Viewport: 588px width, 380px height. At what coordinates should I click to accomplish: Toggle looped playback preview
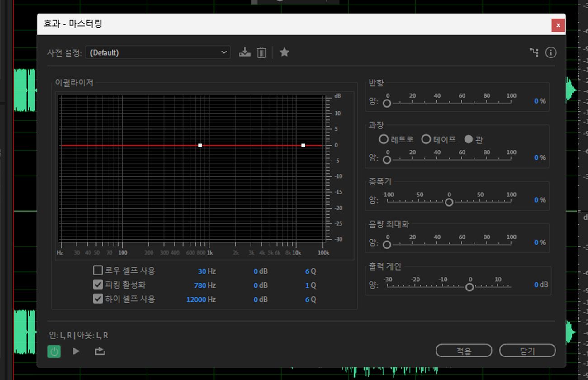[99, 351]
